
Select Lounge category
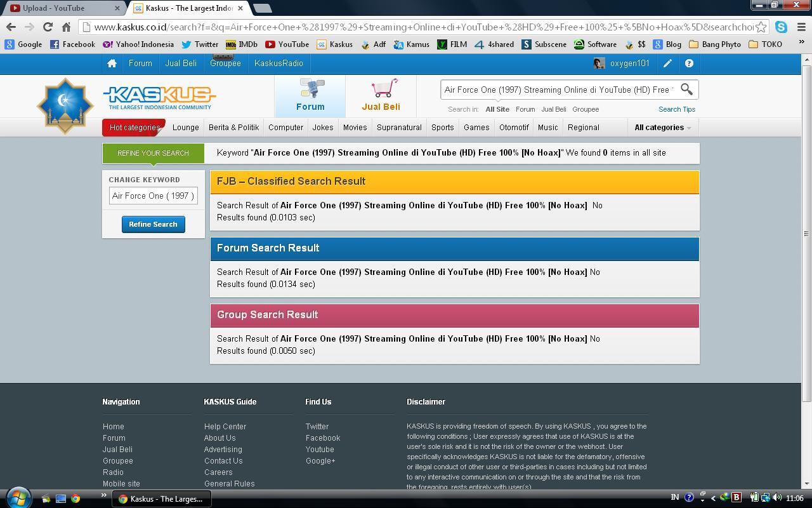pos(185,127)
